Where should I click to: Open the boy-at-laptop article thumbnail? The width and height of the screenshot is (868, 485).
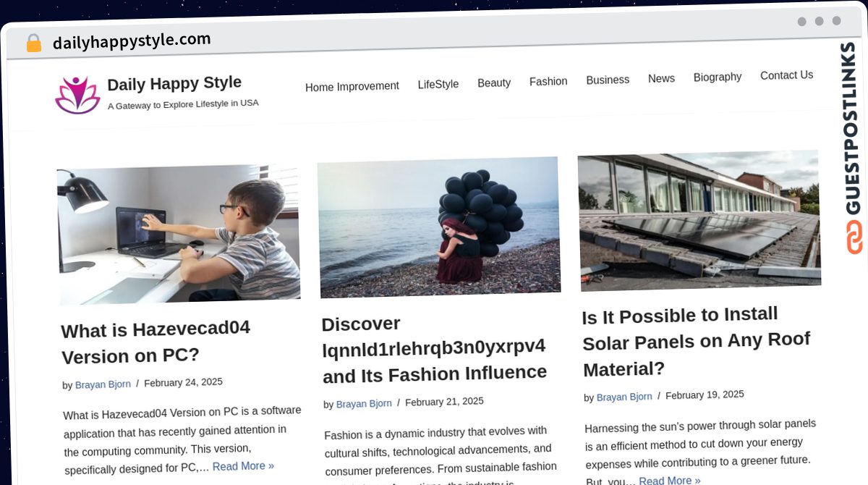(x=179, y=234)
